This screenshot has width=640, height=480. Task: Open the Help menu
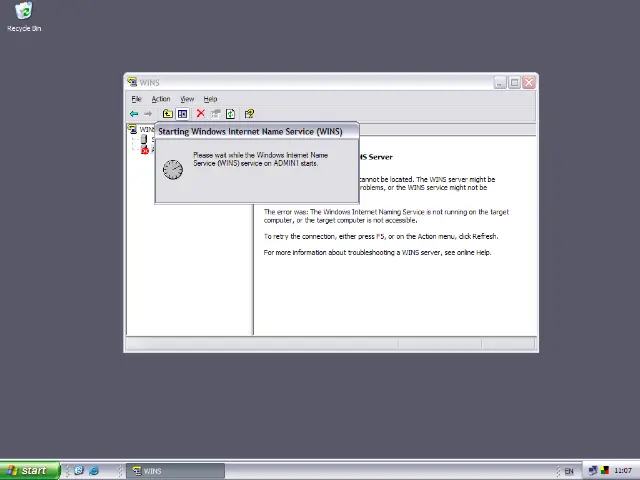210,99
